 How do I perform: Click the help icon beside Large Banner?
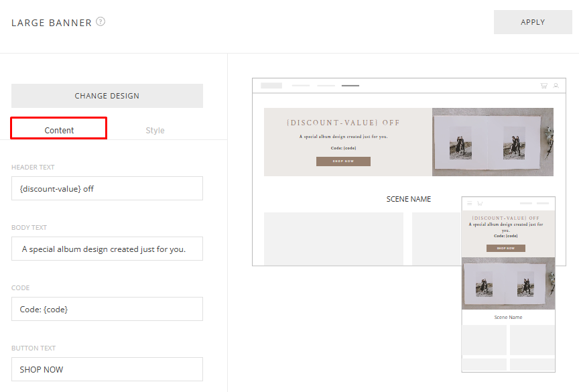(101, 21)
